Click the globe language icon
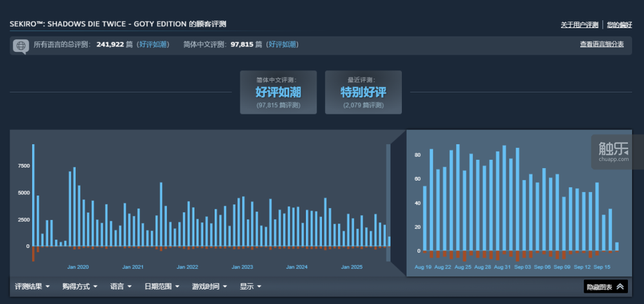 pos(21,46)
